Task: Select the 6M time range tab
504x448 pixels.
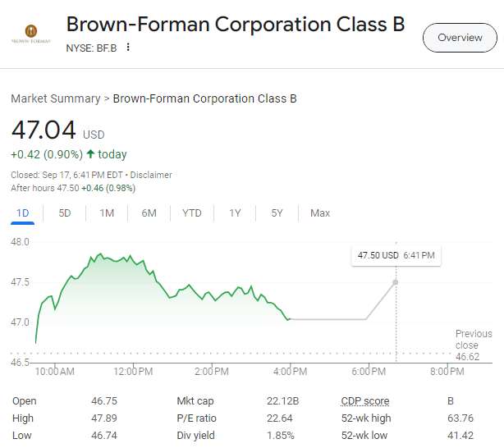Action: 149,213
